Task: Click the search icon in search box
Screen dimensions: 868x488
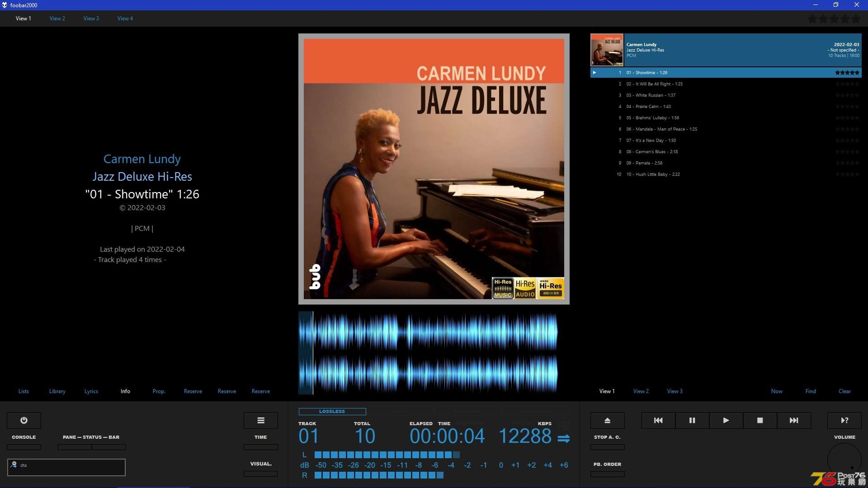Action: click(x=14, y=465)
